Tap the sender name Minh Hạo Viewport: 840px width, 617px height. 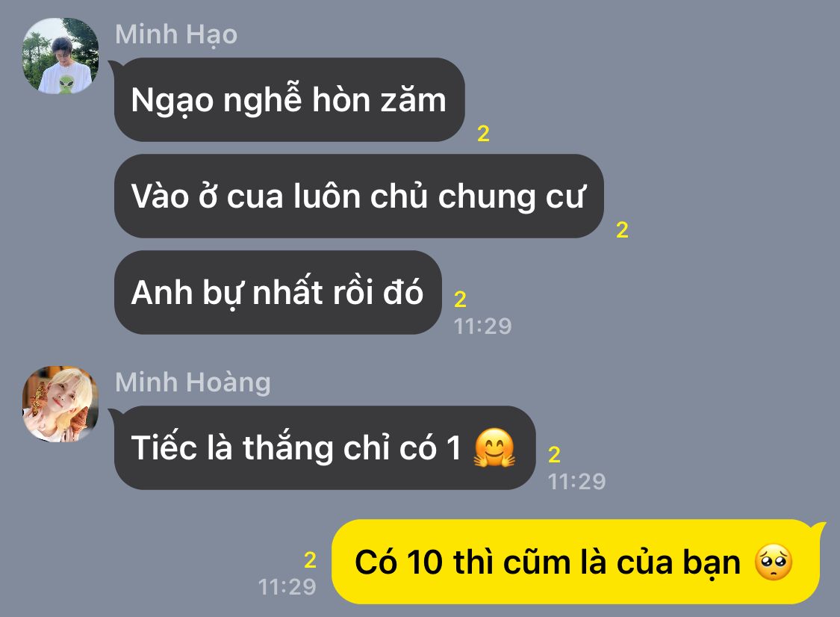[x=176, y=35]
